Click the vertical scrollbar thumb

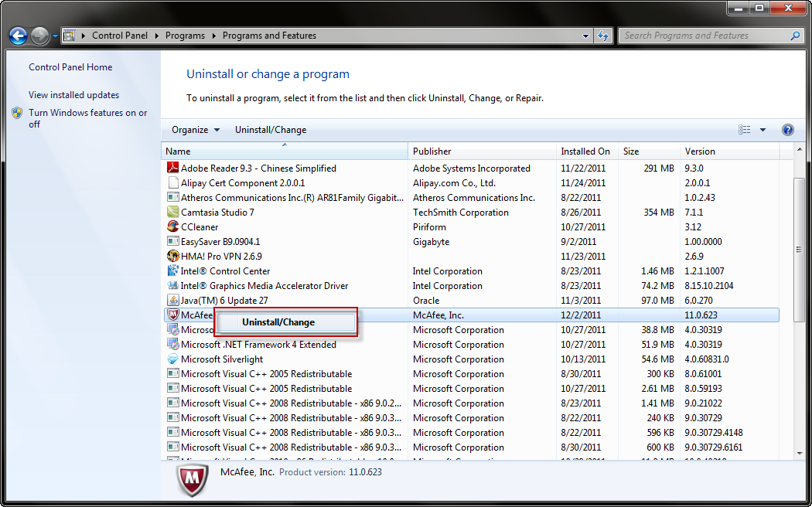click(x=799, y=250)
